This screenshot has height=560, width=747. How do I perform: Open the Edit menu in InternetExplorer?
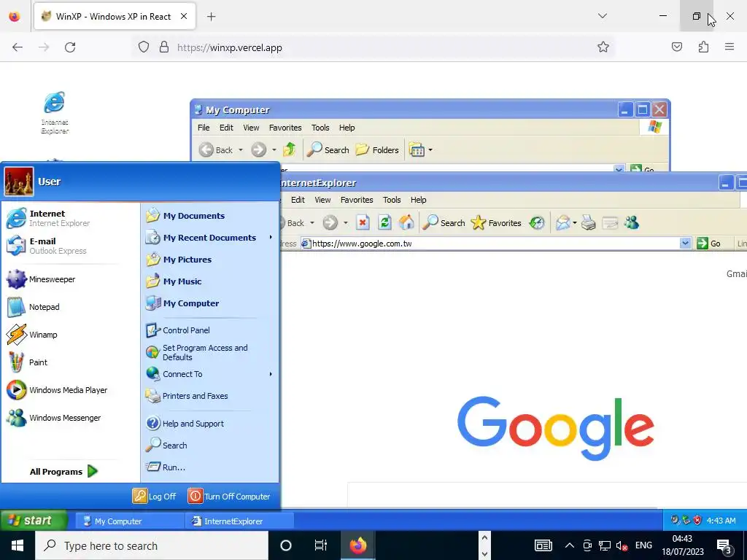click(298, 200)
